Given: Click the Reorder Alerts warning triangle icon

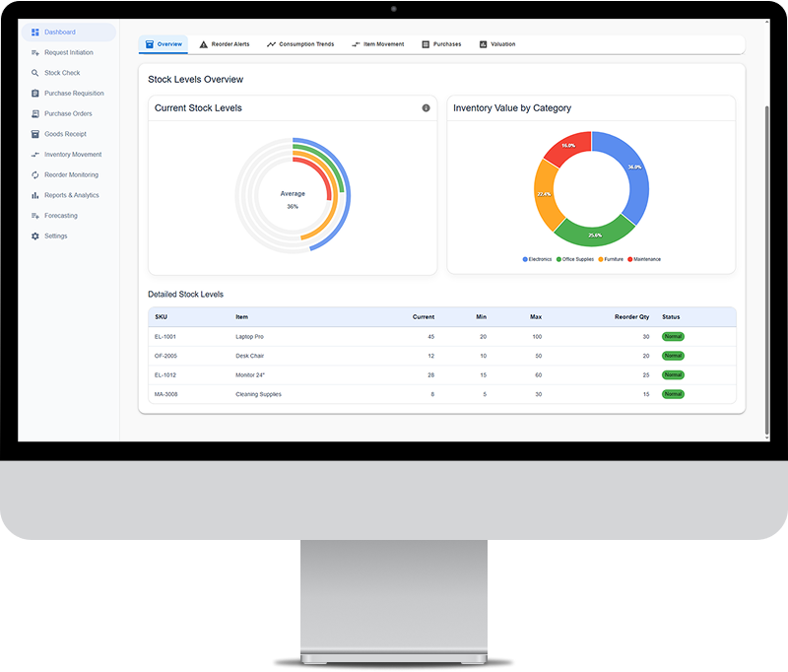Looking at the screenshot, I should point(203,43).
